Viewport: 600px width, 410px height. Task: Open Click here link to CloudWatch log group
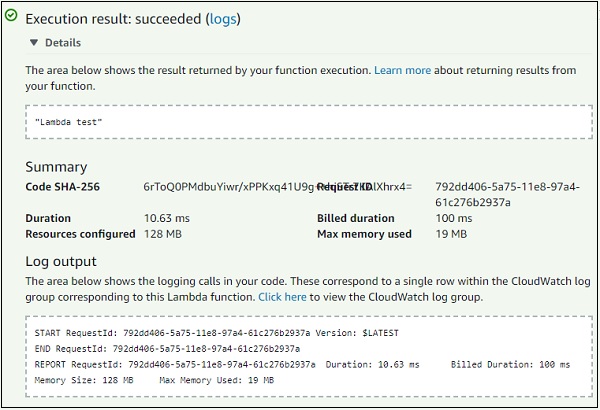[282, 297]
